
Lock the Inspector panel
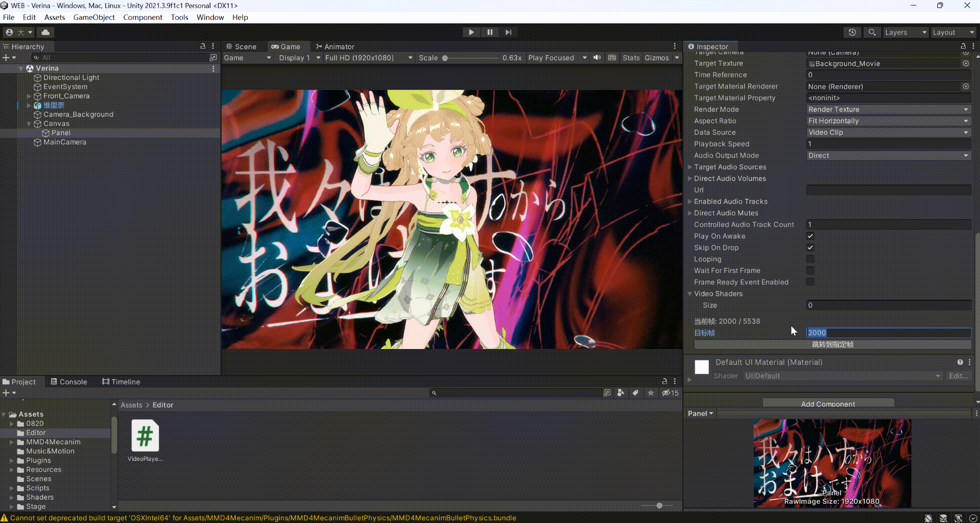[x=963, y=46]
